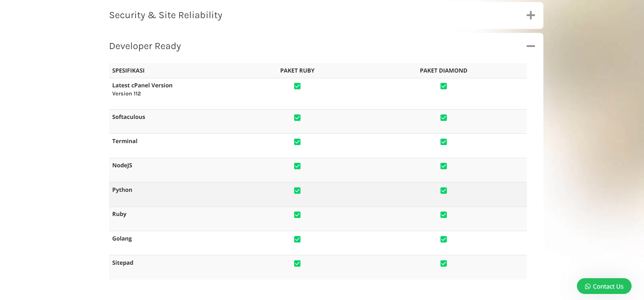
Task: Select the Paket Ruby column header
Action: (x=297, y=71)
